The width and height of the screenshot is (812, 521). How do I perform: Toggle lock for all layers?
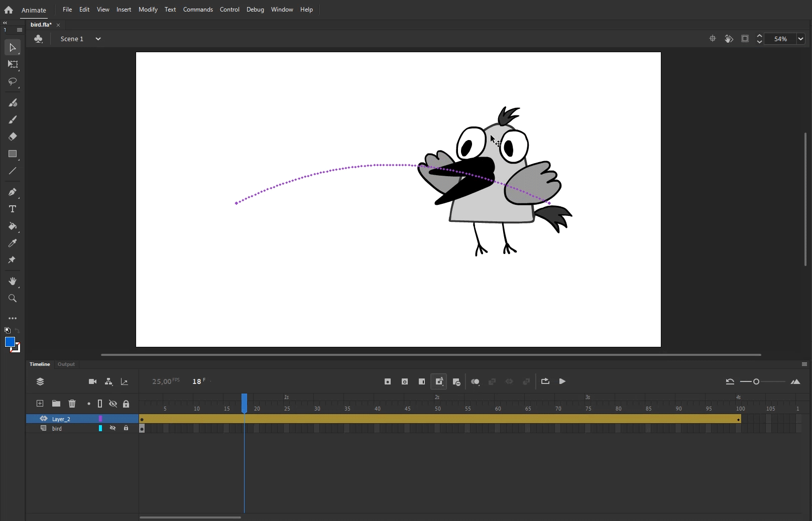[x=126, y=404]
